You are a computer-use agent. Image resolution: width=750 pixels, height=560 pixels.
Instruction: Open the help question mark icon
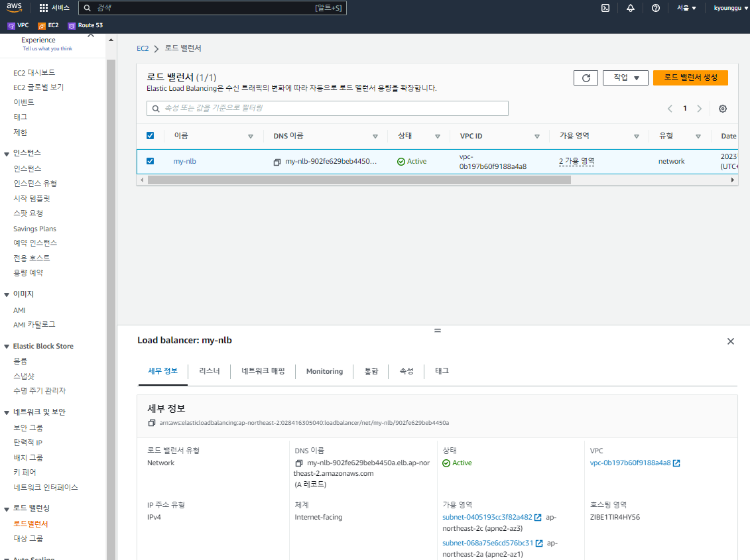click(x=656, y=8)
